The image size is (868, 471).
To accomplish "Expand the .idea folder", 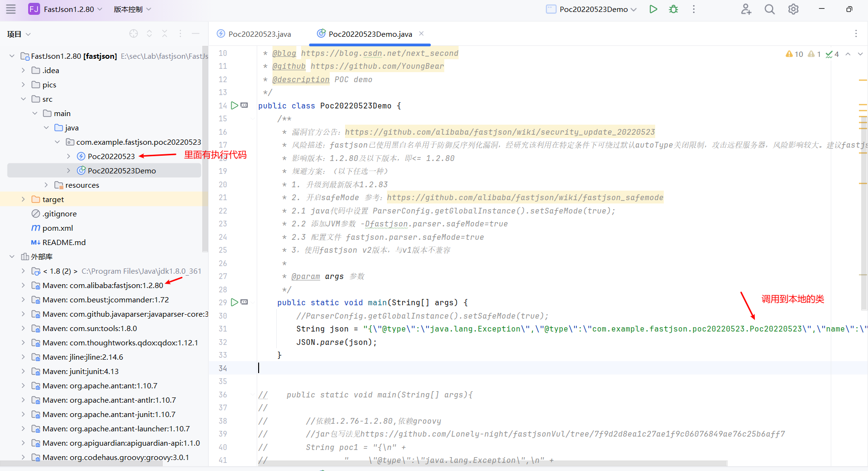I will [x=23, y=70].
